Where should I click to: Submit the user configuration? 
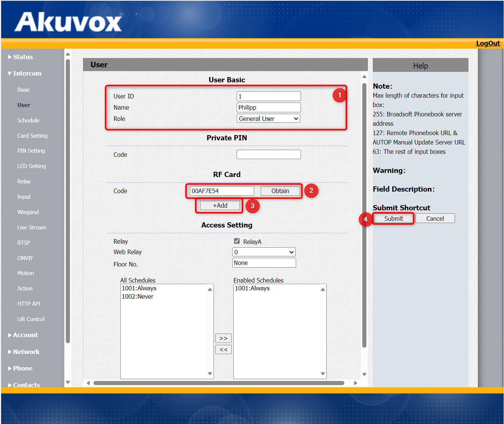coord(393,218)
